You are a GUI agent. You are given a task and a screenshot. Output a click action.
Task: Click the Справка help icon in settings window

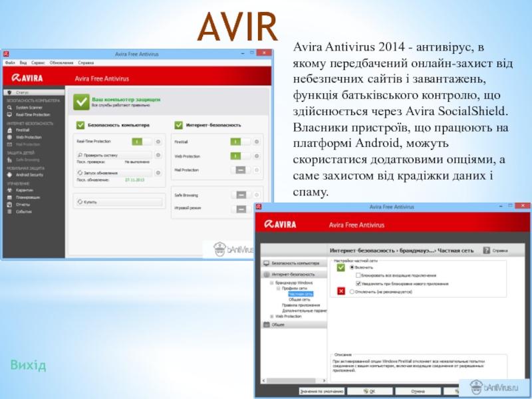487,251
